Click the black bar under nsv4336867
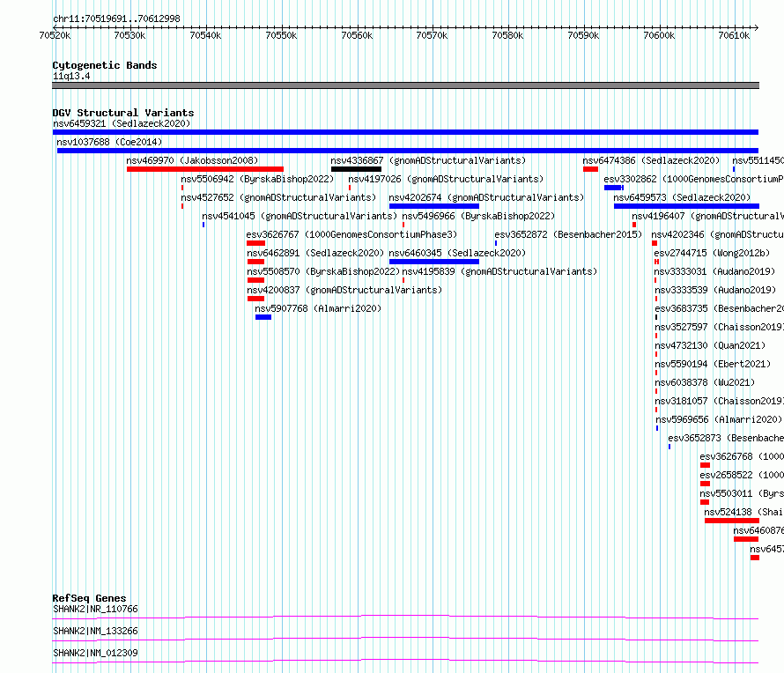Screen dimensions: 784x673 356,169
